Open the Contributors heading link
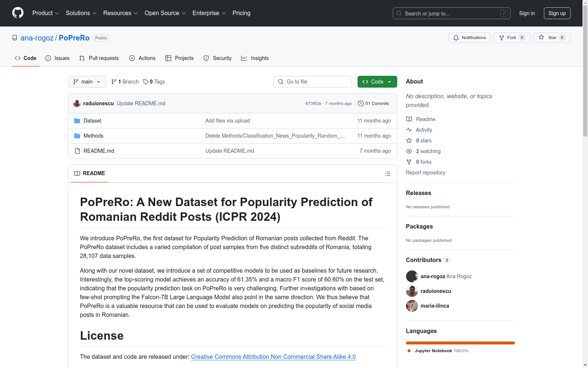Screen dimensions: 588x368 pos(428,260)
